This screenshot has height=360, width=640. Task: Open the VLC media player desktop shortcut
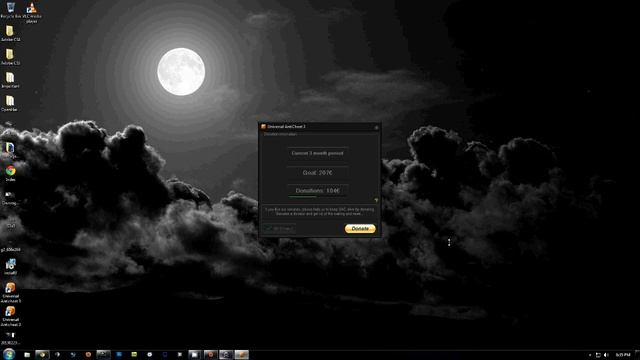31,12
